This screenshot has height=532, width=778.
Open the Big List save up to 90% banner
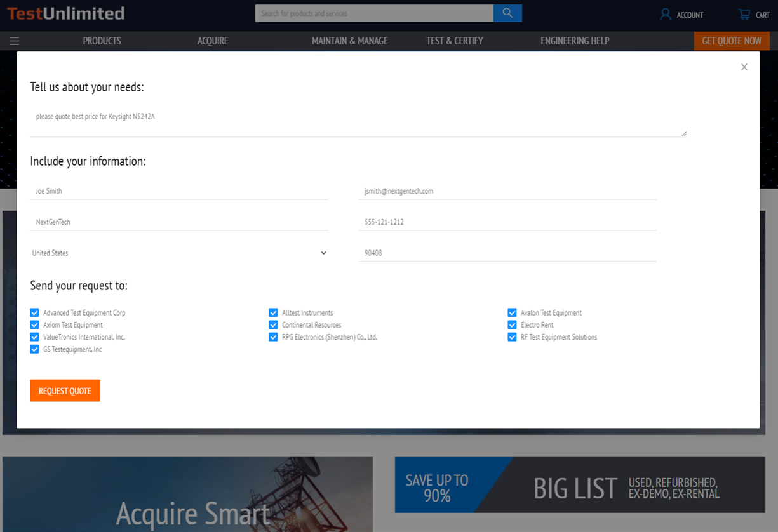(580, 485)
